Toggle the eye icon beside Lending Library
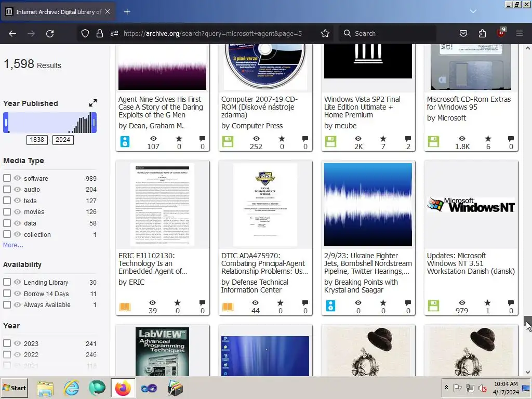This screenshot has width=532, height=399. coord(17,282)
